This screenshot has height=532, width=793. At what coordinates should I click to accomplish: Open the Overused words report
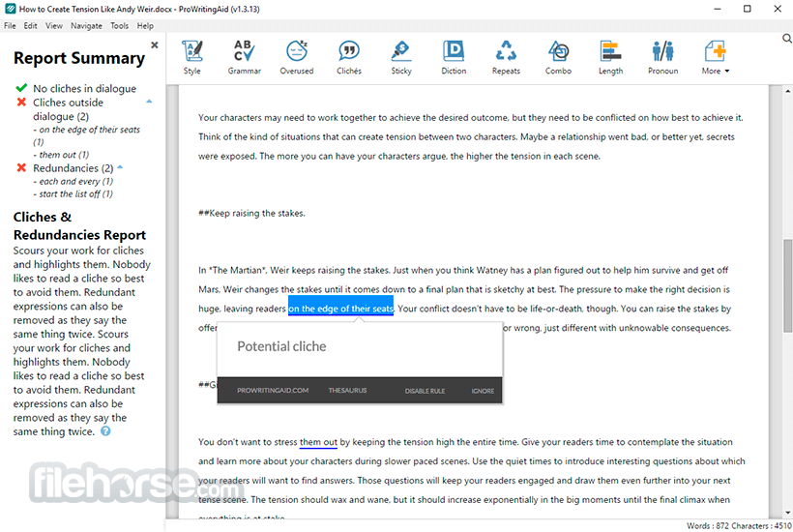(297, 58)
